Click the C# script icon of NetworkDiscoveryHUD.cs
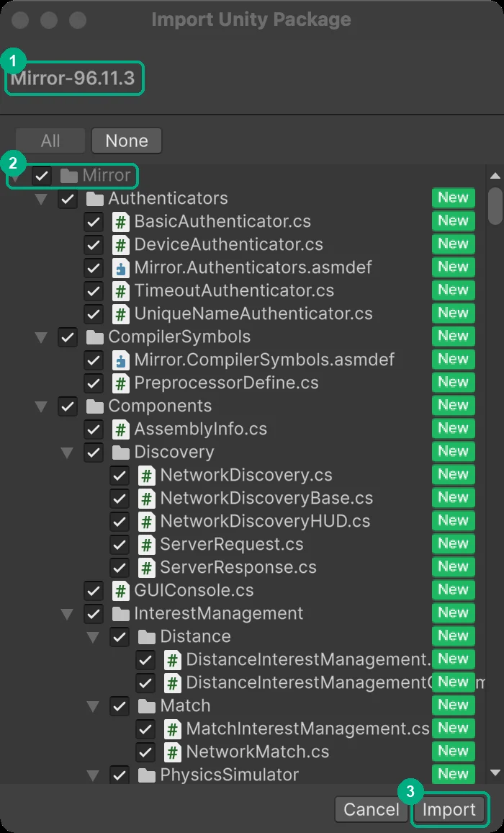 coord(147,521)
